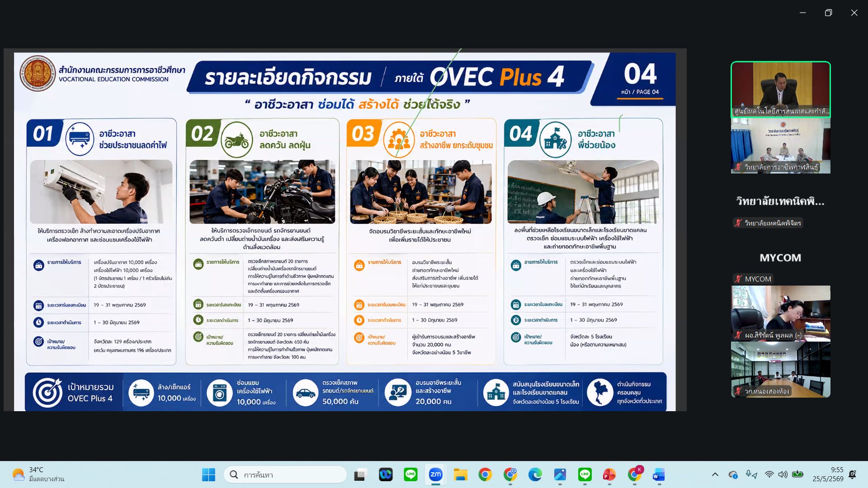Click the text จังหวัดละ 129 เครื่อง/ประเทศ
The width and height of the screenshot is (868, 488).
pos(123,342)
